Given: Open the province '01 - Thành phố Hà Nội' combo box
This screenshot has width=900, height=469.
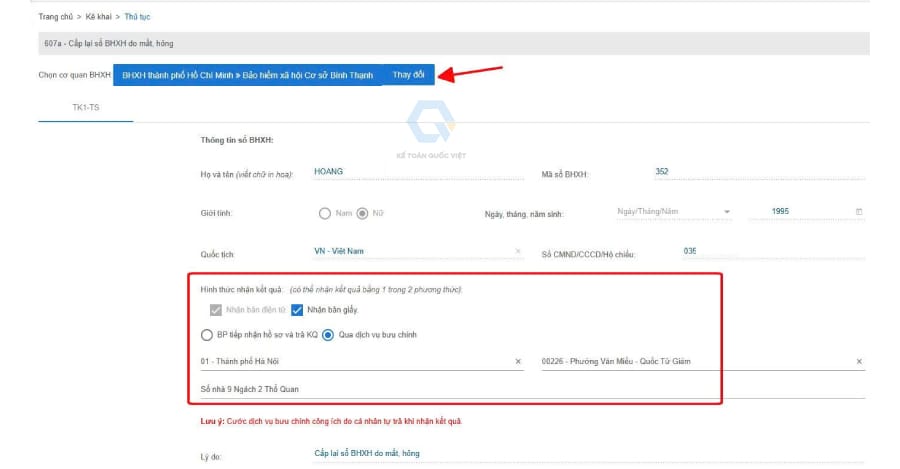Looking at the screenshot, I should (x=362, y=362).
